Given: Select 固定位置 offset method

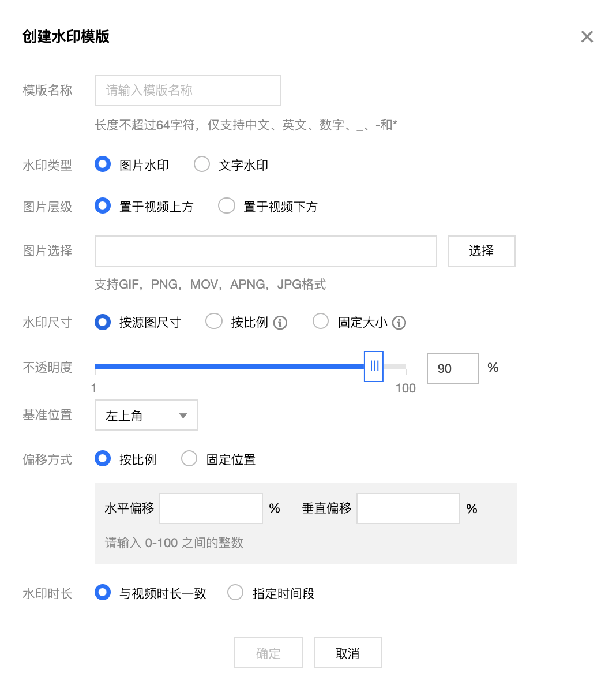Looking at the screenshot, I should (x=189, y=459).
